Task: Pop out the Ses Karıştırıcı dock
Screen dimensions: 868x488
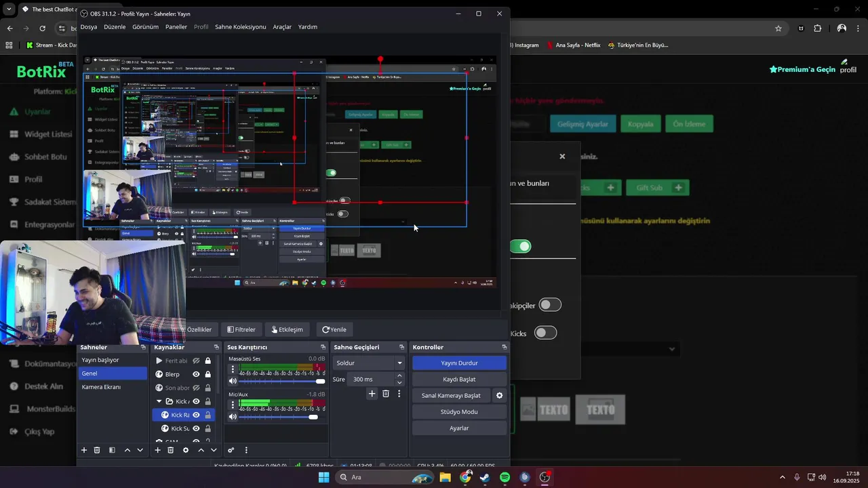Action: coord(323,347)
